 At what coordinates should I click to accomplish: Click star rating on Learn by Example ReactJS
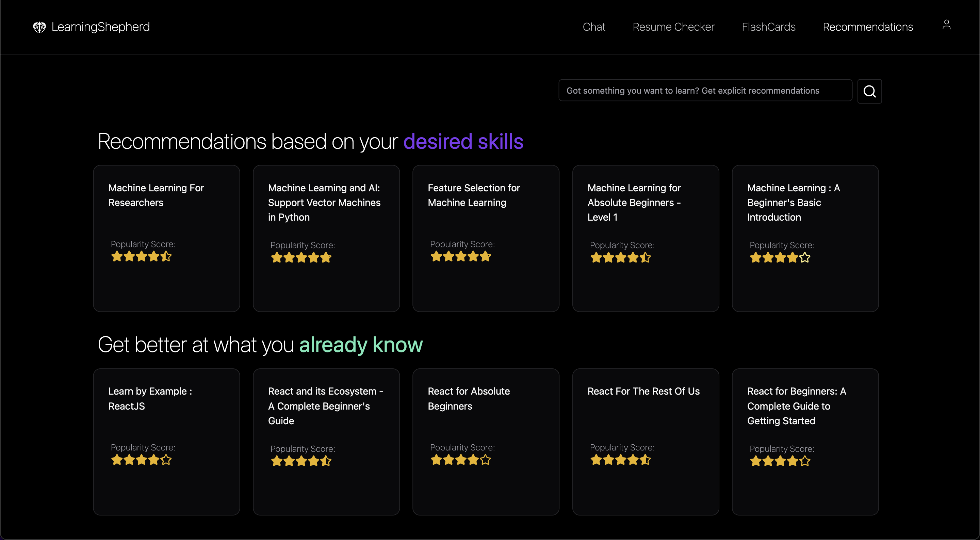point(141,460)
